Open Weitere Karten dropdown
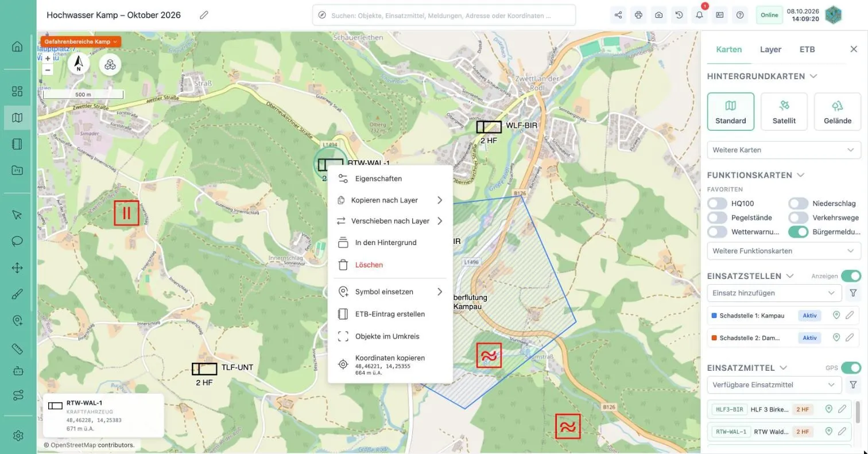This screenshot has width=868, height=454. 784,150
